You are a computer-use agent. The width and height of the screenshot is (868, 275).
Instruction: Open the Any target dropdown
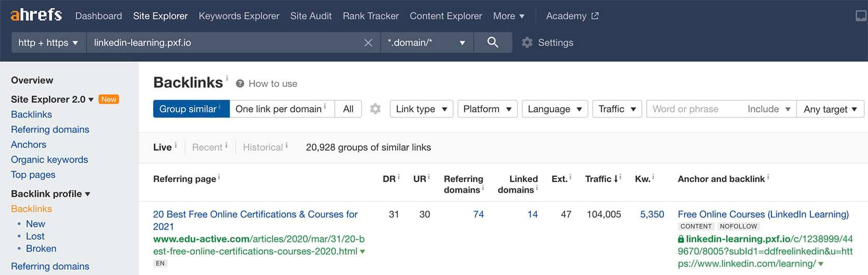click(830, 109)
